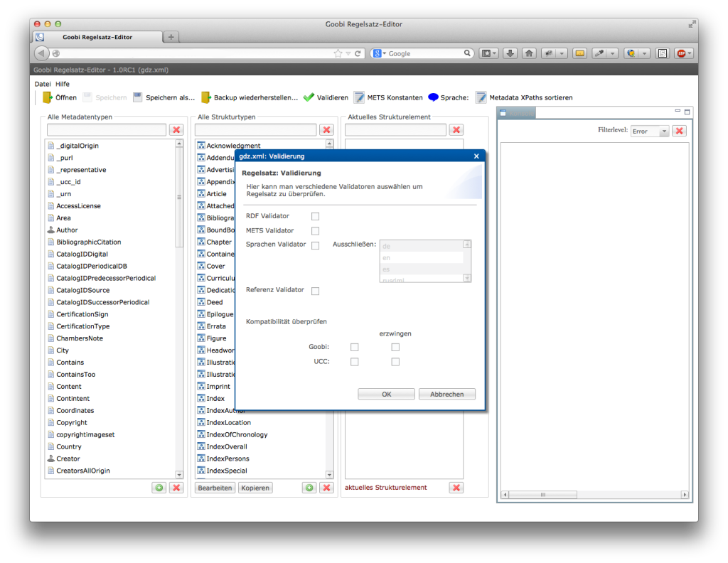Maximize the console panel
This screenshot has width=728, height=563.
coord(687,112)
